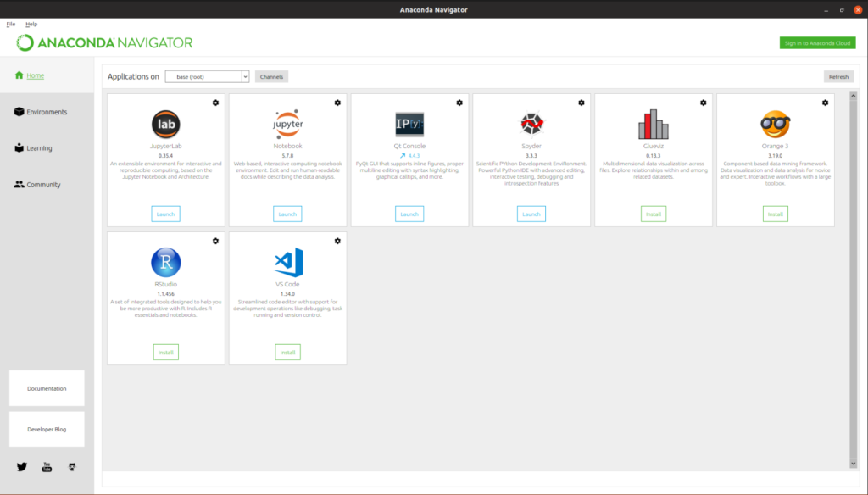
Task: Click scrollbar down arrow in applications pane
Action: 853,464
